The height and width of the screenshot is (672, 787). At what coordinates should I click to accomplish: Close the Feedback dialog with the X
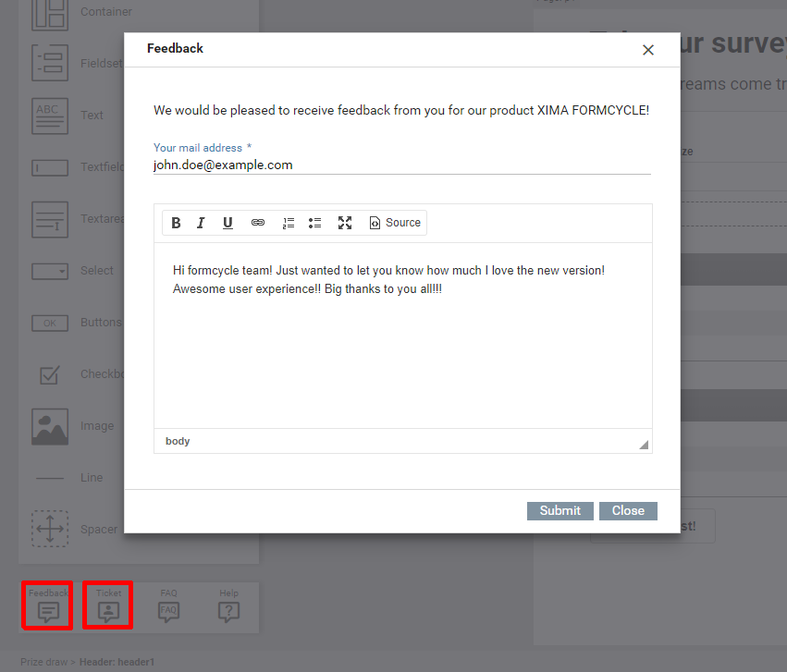(647, 50)
